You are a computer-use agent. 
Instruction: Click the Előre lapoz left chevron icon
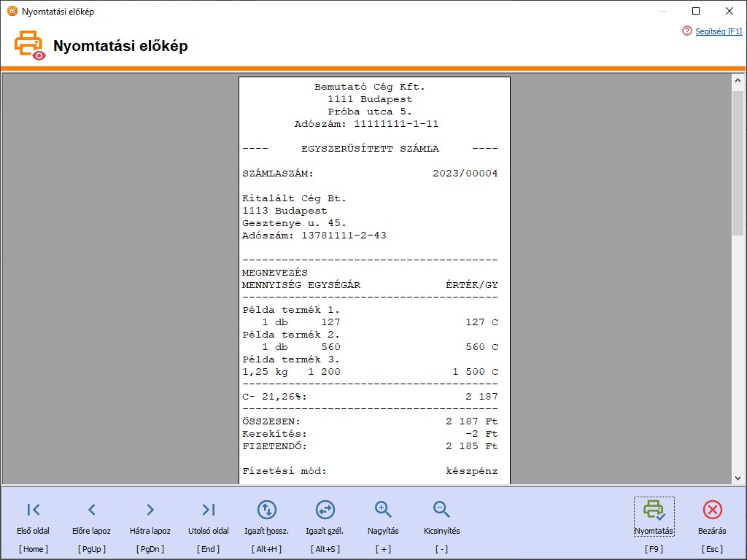pyautogui.click(x=91, y=510)
